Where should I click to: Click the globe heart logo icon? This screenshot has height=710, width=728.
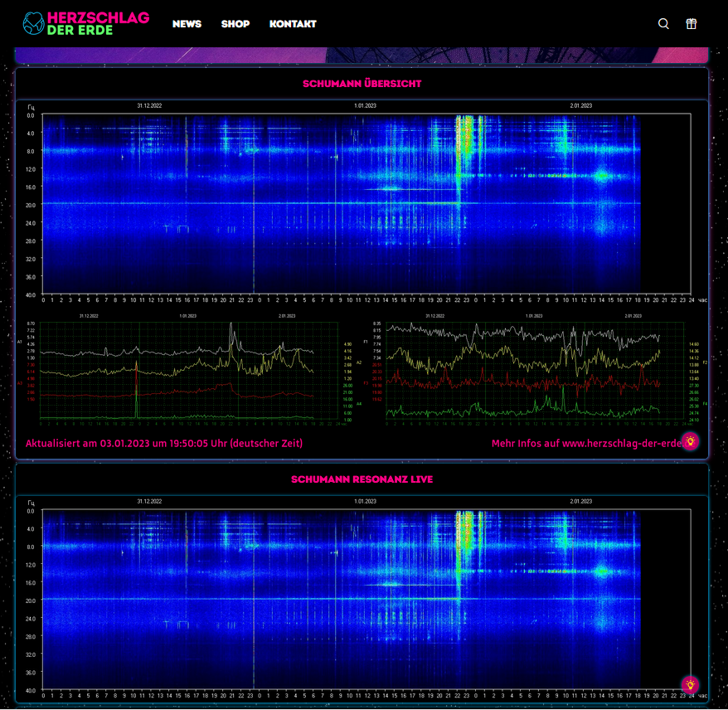pyautogui.click(x=34, y=23)
